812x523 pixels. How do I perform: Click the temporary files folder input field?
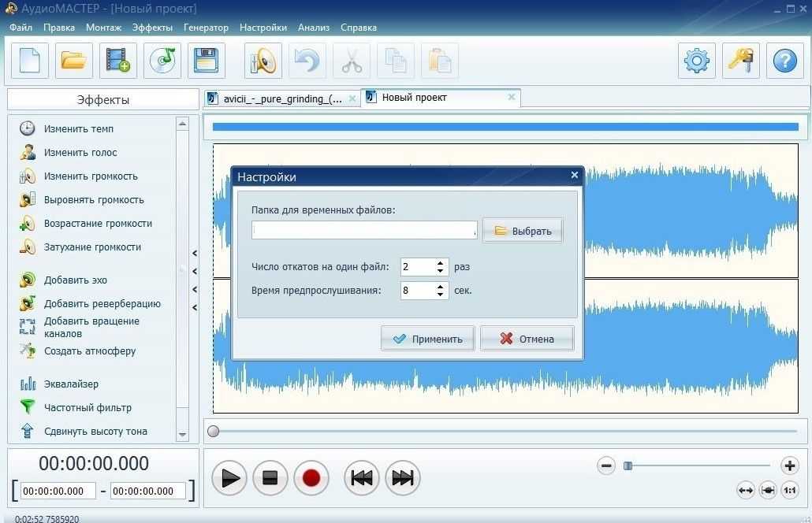click(363, 230)
